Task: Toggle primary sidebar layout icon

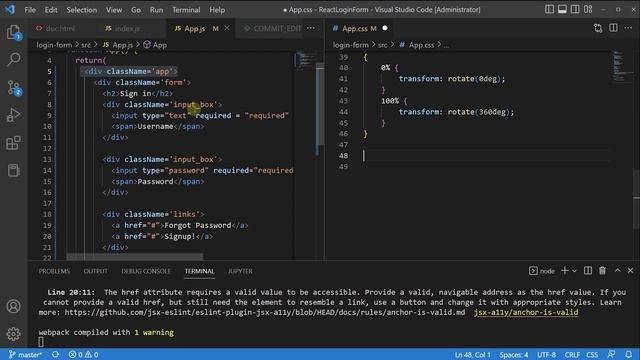Action: coord(549,9)
